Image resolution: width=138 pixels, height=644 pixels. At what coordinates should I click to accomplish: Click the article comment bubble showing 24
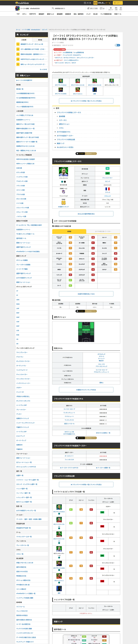click(117, 45)
